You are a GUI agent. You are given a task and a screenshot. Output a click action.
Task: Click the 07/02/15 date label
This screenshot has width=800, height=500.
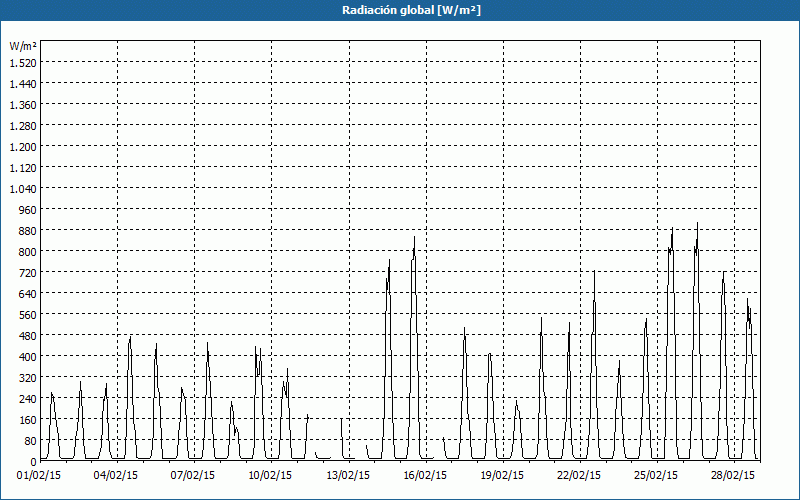tap(193, 476)
